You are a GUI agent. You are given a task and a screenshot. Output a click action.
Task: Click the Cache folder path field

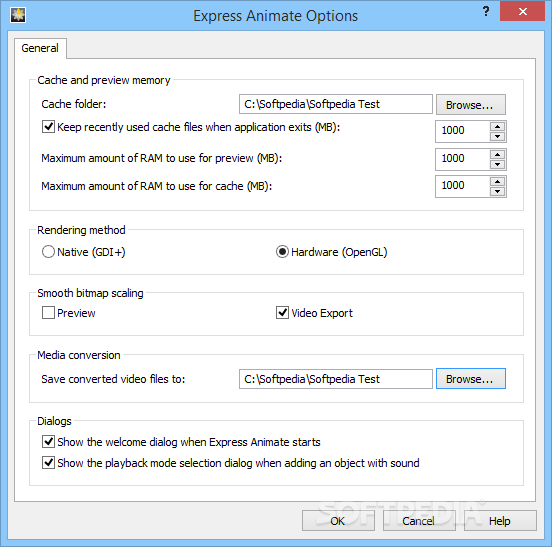click(x=335, y=104)
